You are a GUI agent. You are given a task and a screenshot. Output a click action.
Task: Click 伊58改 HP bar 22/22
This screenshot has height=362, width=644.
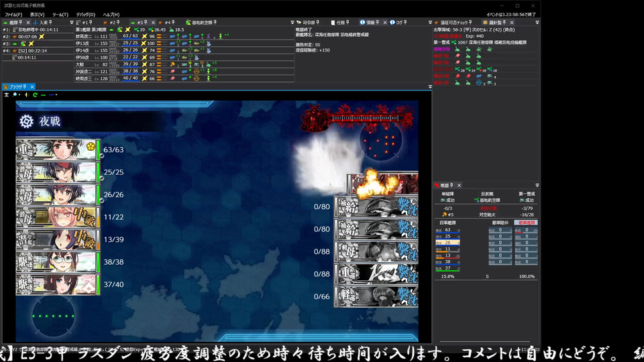[x=130, y=58]
